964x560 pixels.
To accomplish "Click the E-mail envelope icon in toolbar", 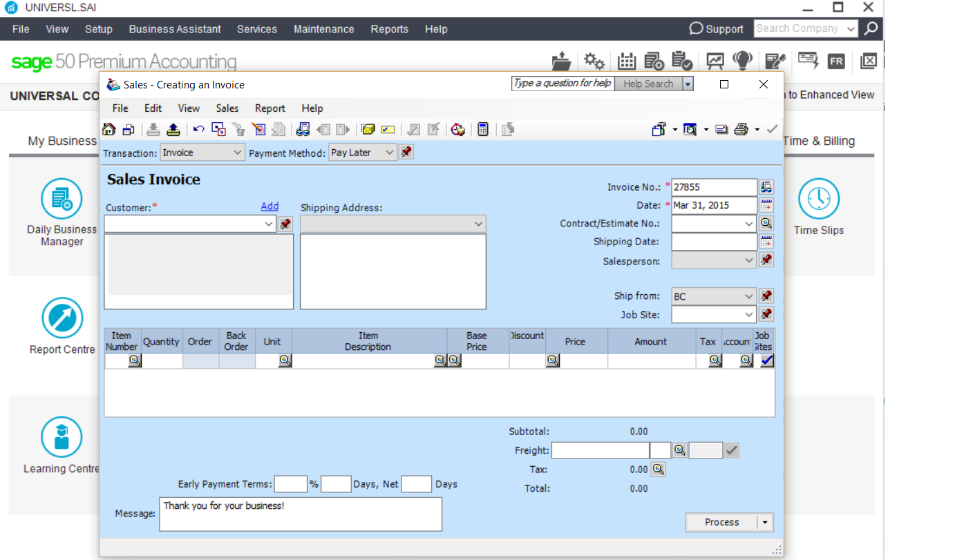I will click(721, 129).
